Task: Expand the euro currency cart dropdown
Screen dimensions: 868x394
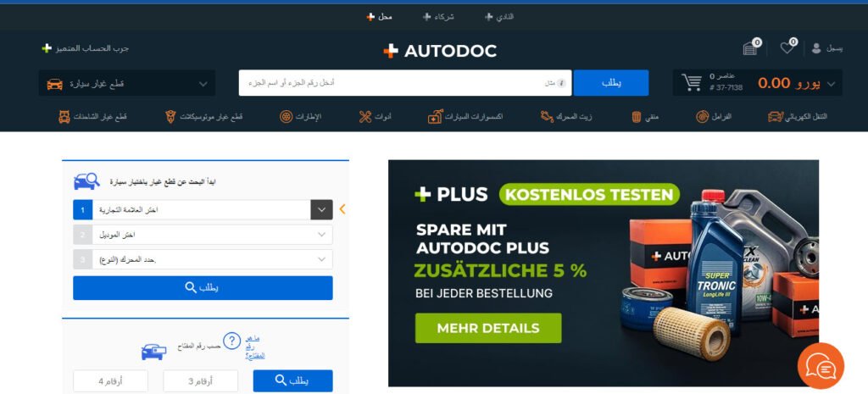Action: (831, 84)
